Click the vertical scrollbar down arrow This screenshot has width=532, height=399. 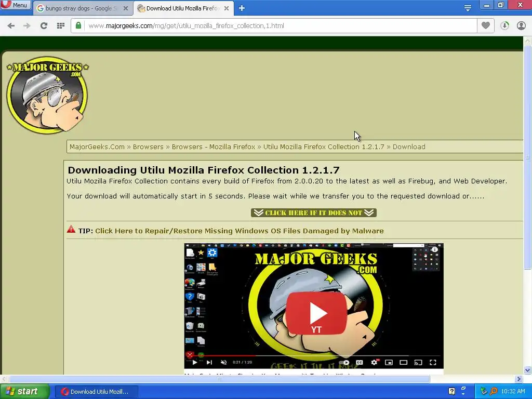(528, 370)
